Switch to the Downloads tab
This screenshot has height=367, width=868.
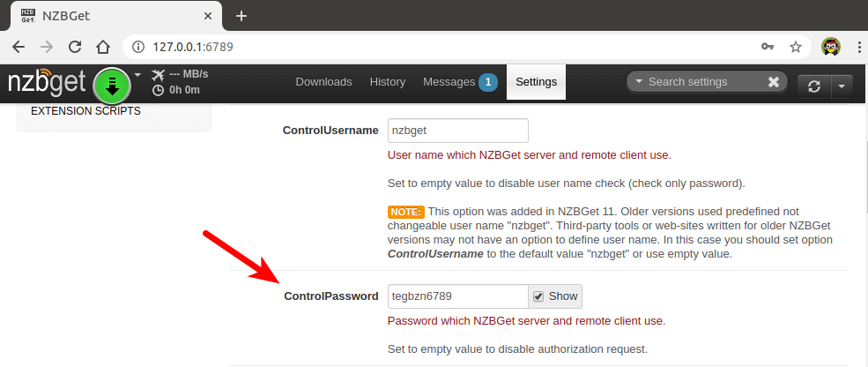pyautogui.click(x=323, y=82)
